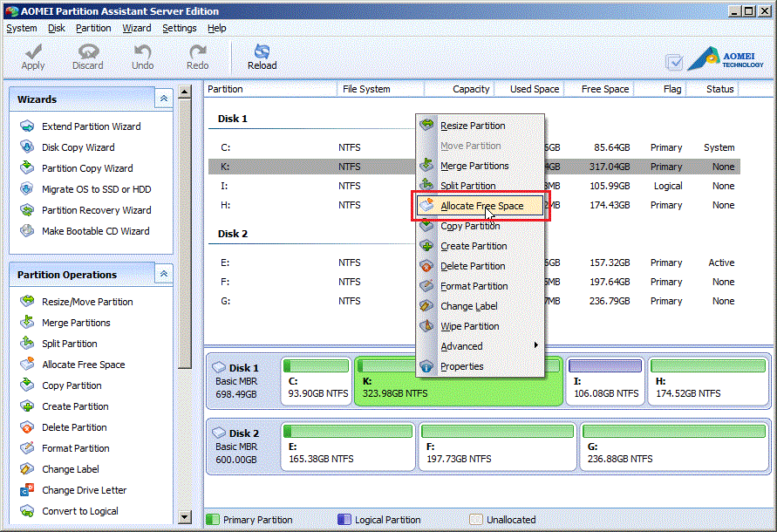Screen dimensions: 777x532
Task: Open the Wizard menu
Action: point(137,28)
